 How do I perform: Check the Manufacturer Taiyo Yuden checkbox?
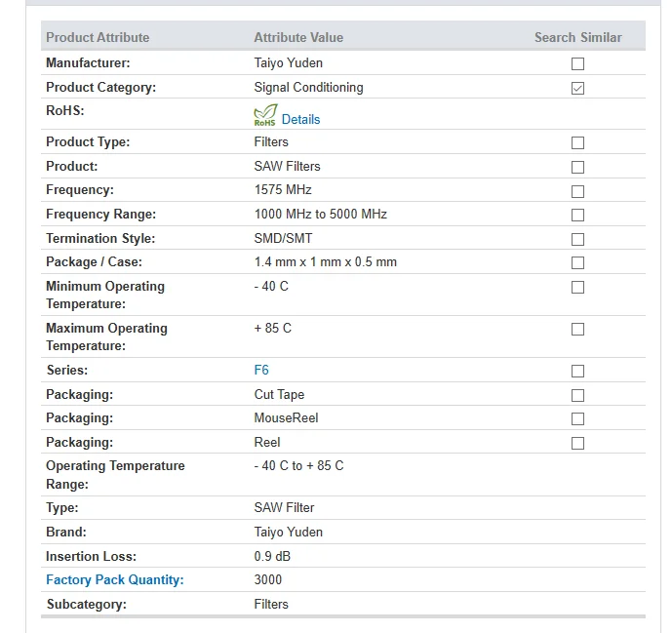pyautogui.click(x=577, y=63)
